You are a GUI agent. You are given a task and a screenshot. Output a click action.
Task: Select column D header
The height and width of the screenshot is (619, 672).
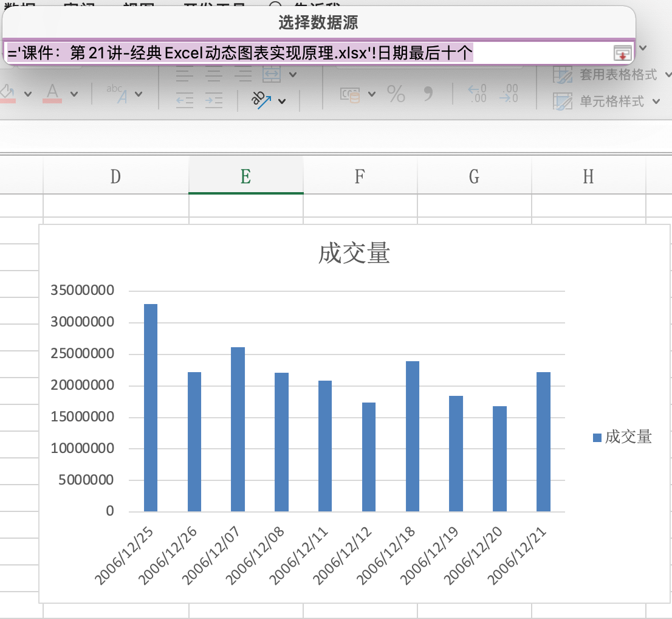pyautogui.click(x=115, y=176)
